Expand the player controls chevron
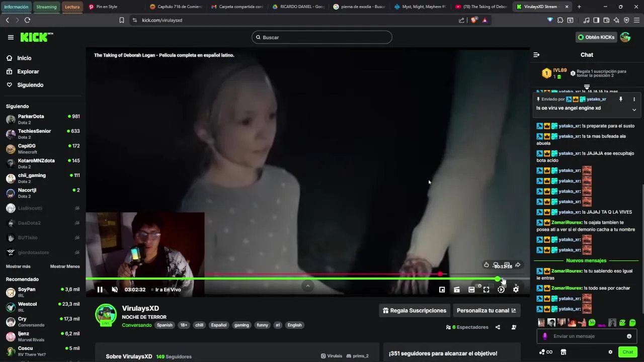644x362 pixels. [x=307, y=286]
